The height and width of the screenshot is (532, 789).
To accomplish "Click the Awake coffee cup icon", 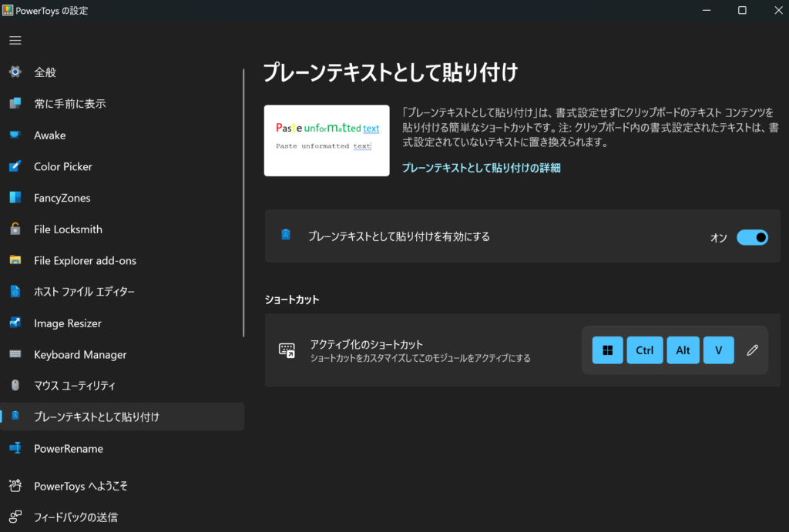I will [15, 135].
